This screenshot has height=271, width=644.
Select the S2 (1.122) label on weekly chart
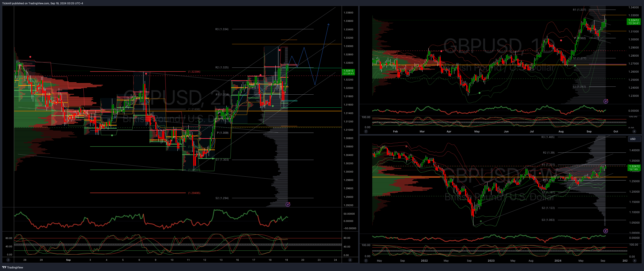[548, 208]
